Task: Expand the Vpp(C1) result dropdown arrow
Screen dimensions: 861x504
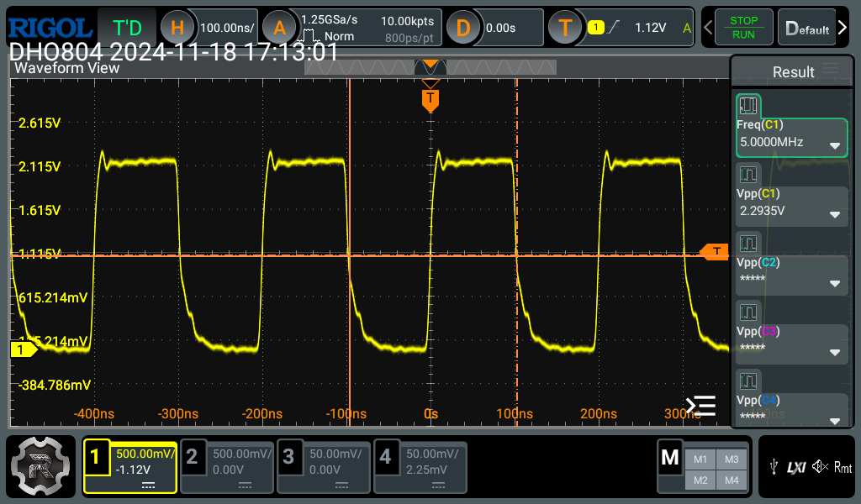Action: (834, 213)
